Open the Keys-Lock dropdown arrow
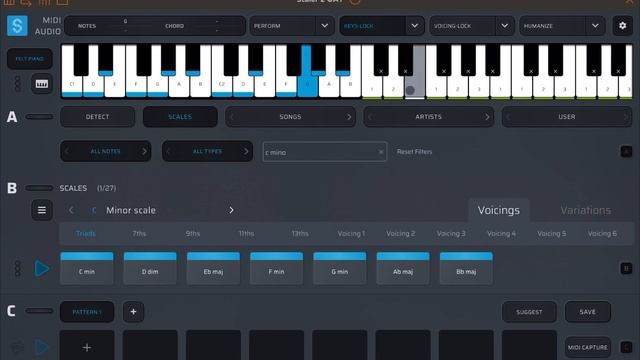The height and width of the screenshot is (360, 640). coord(415,26)
